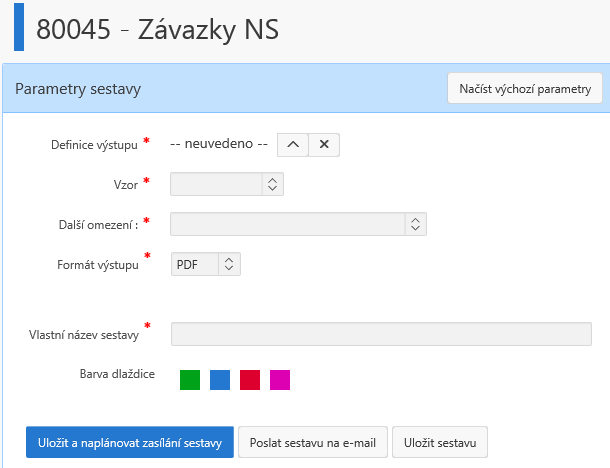610x468 pixels.
Task: Click the Definice výstupu field label
Action: pos(94,145)
